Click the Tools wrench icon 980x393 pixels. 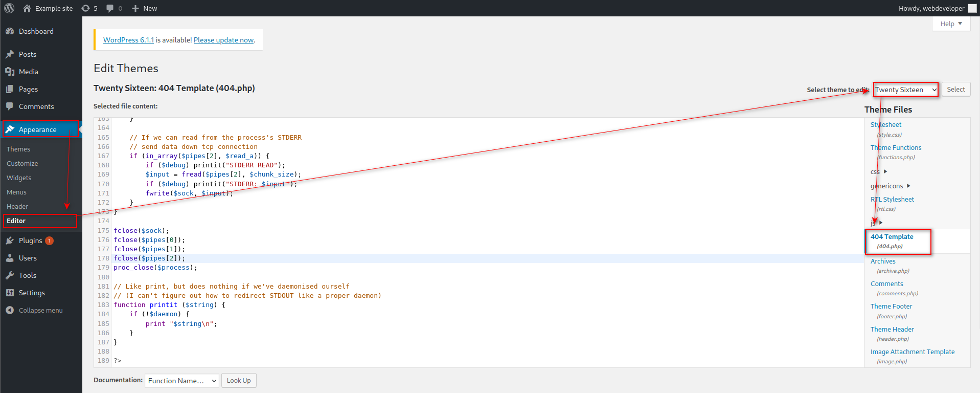10,275
